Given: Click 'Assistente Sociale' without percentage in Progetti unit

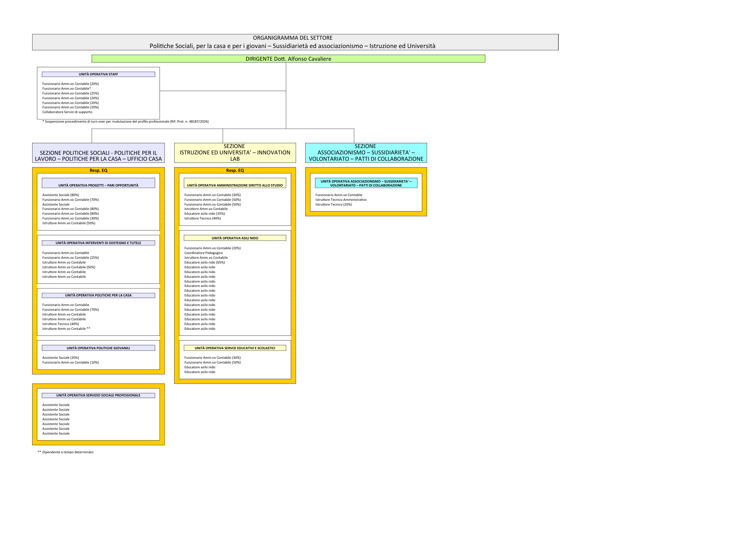Looking at the screenshot, I should pyautogui.click(x=56, y=204).
